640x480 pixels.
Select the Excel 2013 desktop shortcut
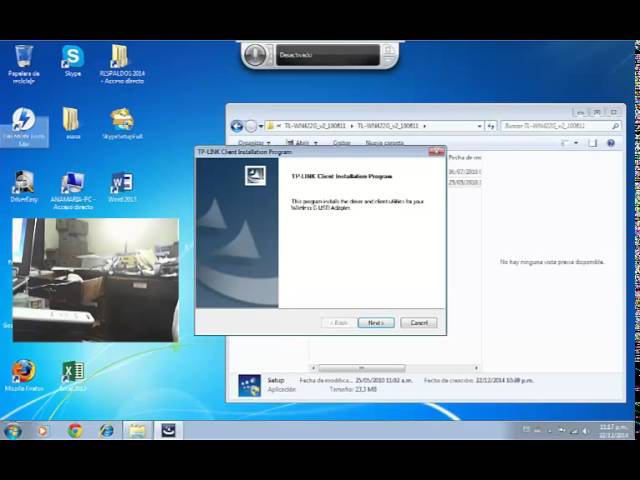[73, 376]
